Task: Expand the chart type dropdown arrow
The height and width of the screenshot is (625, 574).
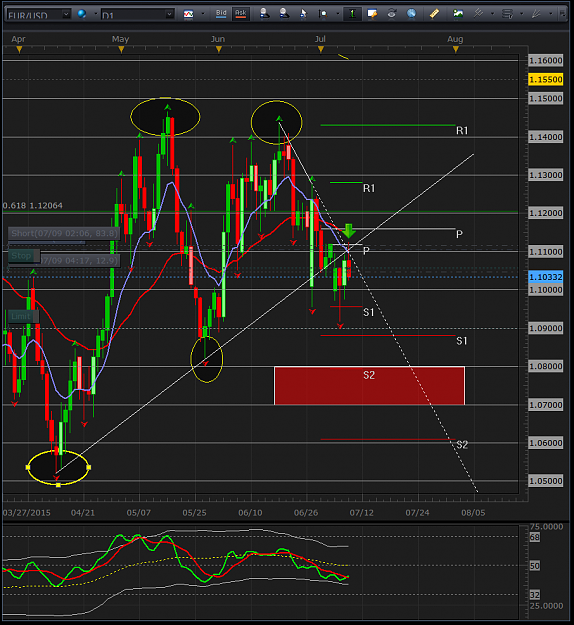Action: tap(203, 14)
